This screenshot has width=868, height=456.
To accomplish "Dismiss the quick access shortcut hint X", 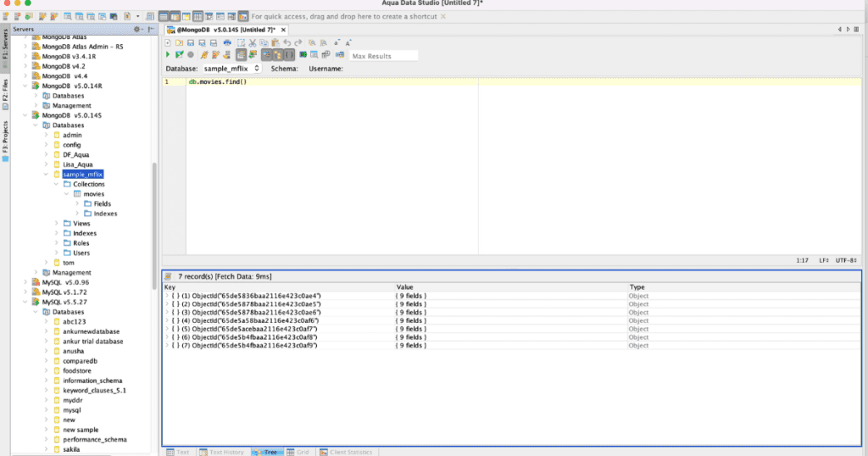I will tap(442, 17).
